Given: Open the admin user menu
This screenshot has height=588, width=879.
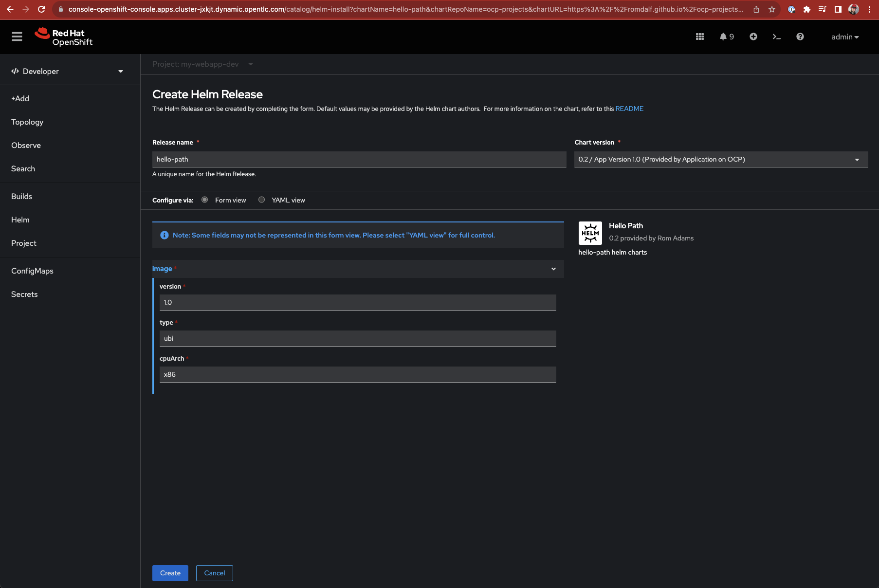Looking at the screenshot, I should [x=844, y=37].
